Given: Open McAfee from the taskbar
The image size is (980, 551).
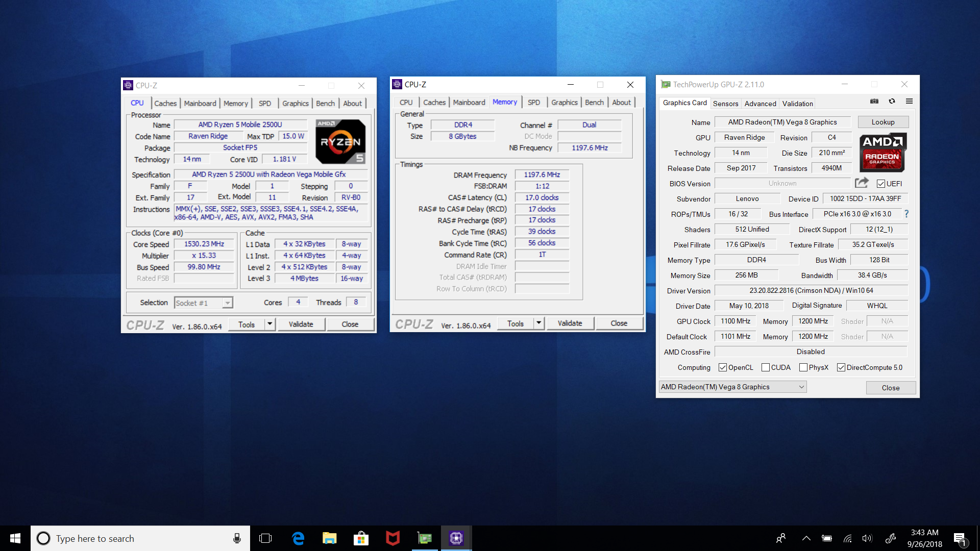Looking at the screenshot, I should click(393, 538).
